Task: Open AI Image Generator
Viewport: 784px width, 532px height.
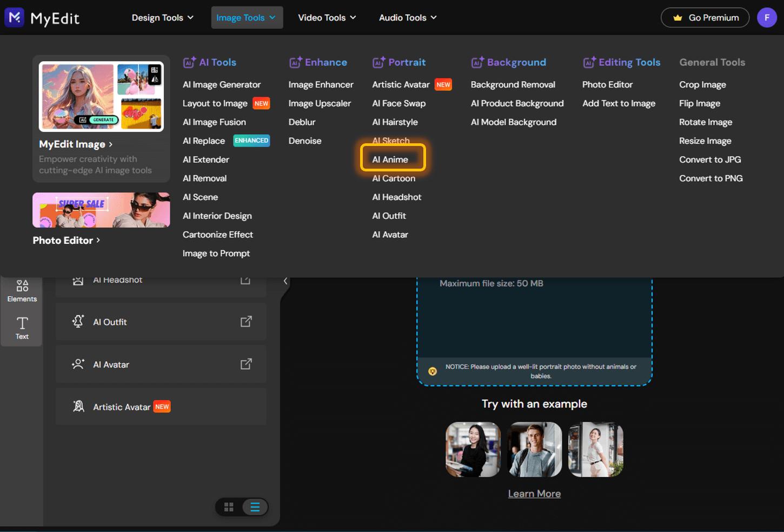Action: pyautogui.click(x=222, y=85)
